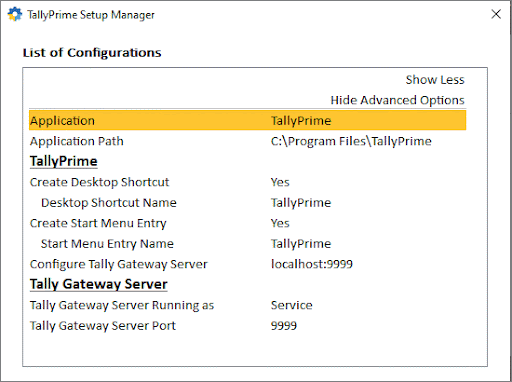Click the TallyPrime gear icon in title bar
Image resolution: width=512 pixels, height=382 pixels.
tap(15, 14)
